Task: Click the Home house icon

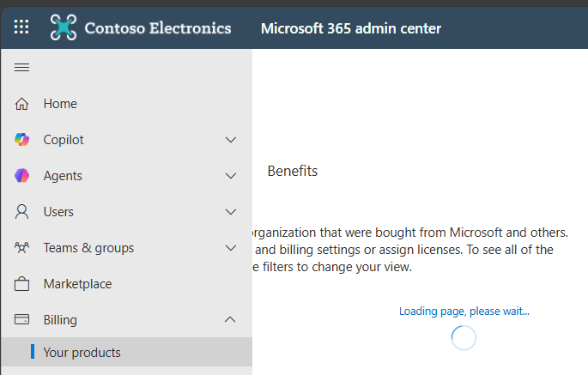Action: 22,104
